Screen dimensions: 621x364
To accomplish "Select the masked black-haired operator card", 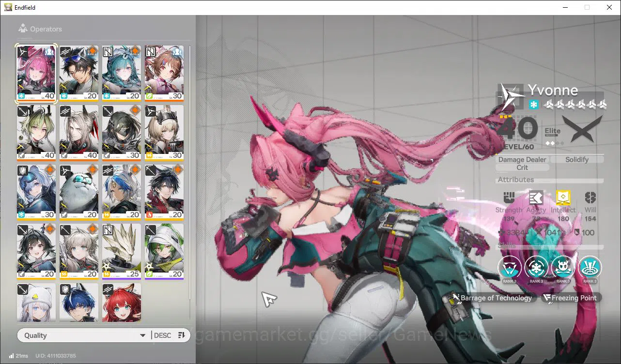I will coord(122,133).
